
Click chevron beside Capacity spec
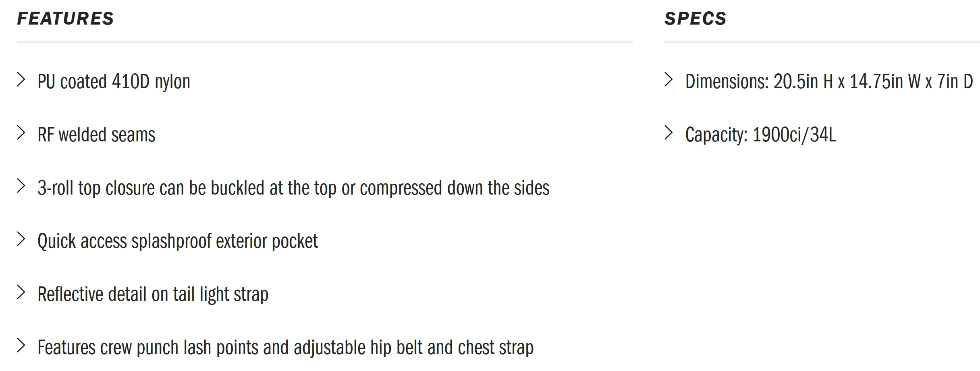pyautogui.click(x=669, y=133)
